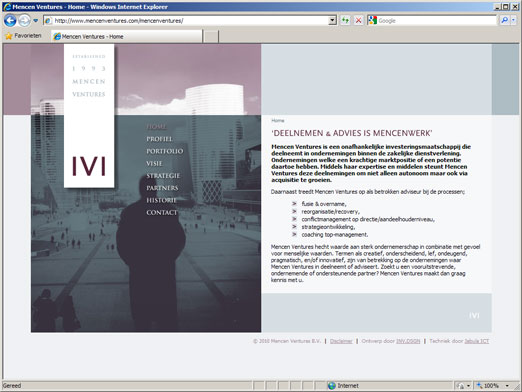Follow the Jabula ICT link

pos(477,341)
